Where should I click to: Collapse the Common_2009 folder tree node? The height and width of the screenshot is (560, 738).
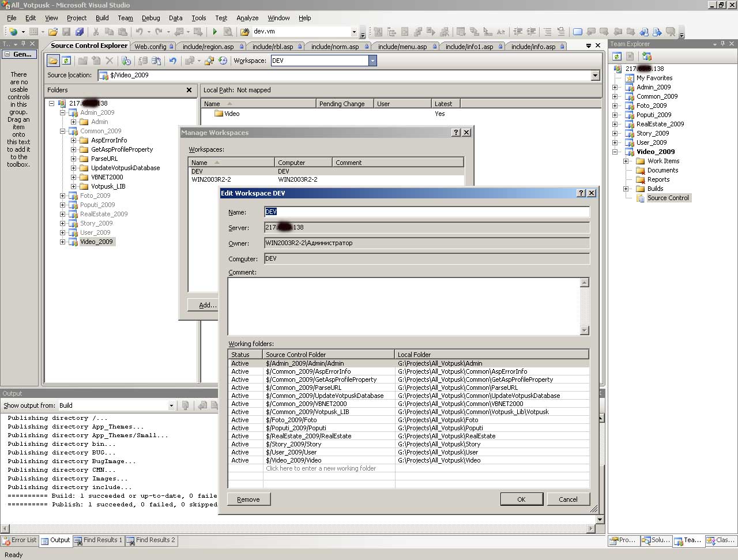click(62, 131)
